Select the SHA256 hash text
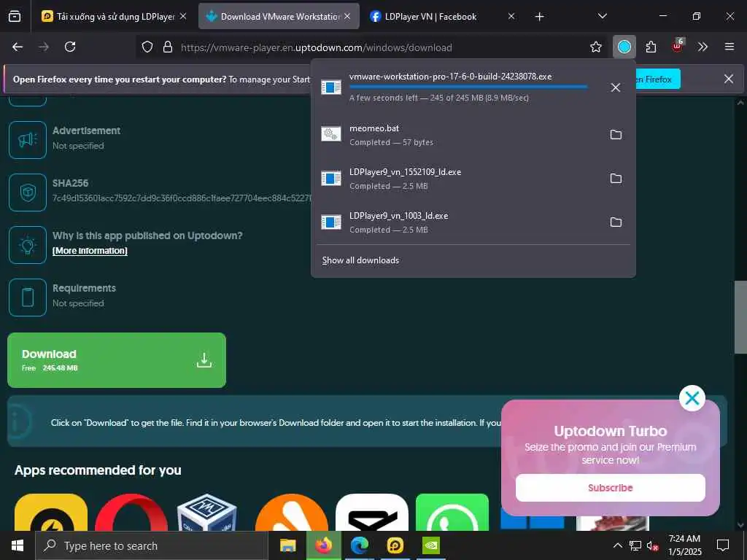Screen dimensions: 747x560 [182, 198]
